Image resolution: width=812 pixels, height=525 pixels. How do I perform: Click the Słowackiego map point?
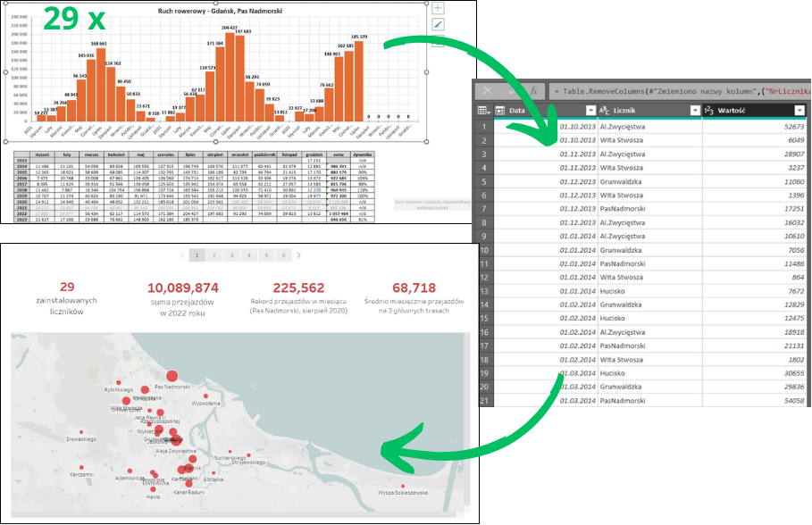[x=81, y=432]
